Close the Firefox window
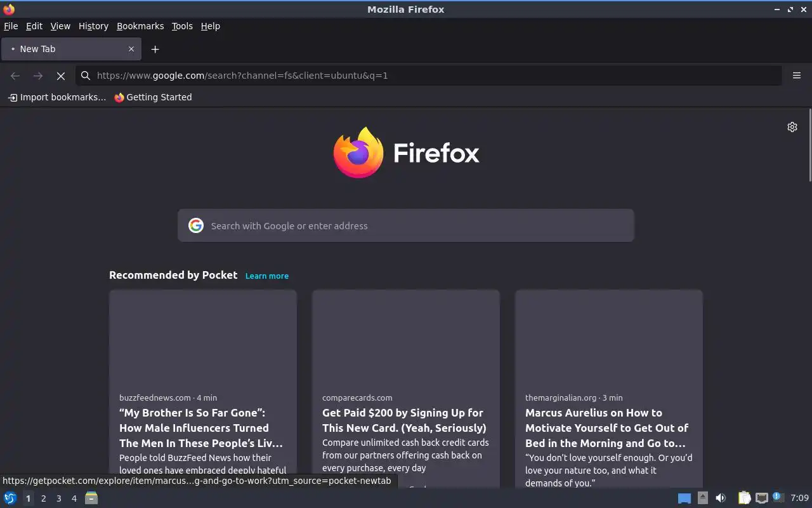This screenshot has height=508, width=812. pos(804,10)
